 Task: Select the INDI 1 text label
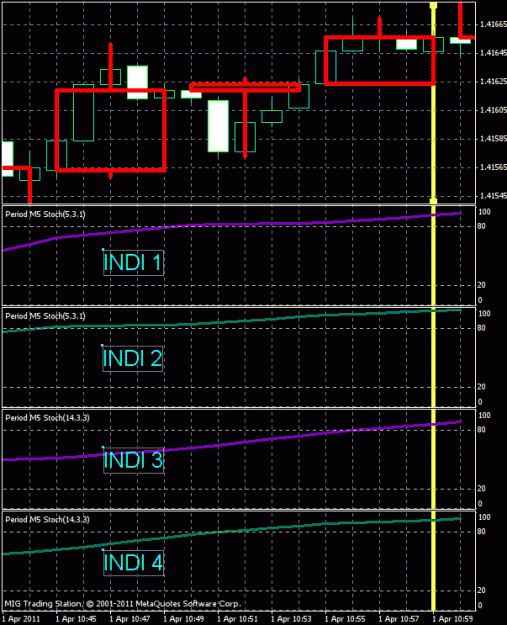pos(133,262)
